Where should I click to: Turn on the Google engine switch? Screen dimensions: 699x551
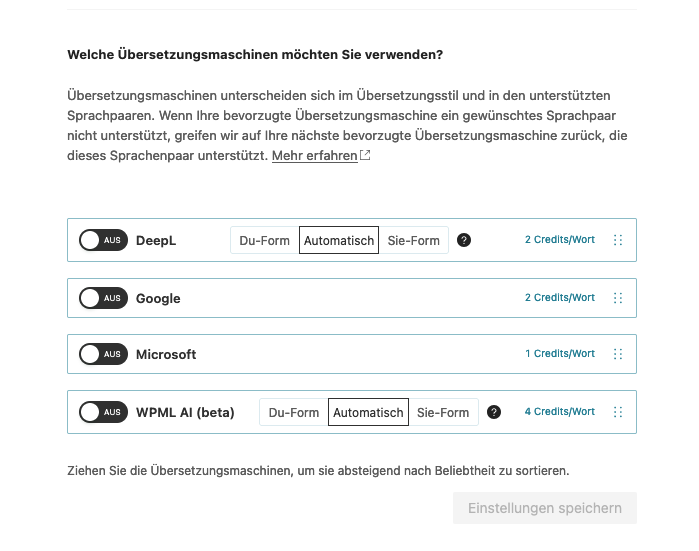[x=103, y=298]
